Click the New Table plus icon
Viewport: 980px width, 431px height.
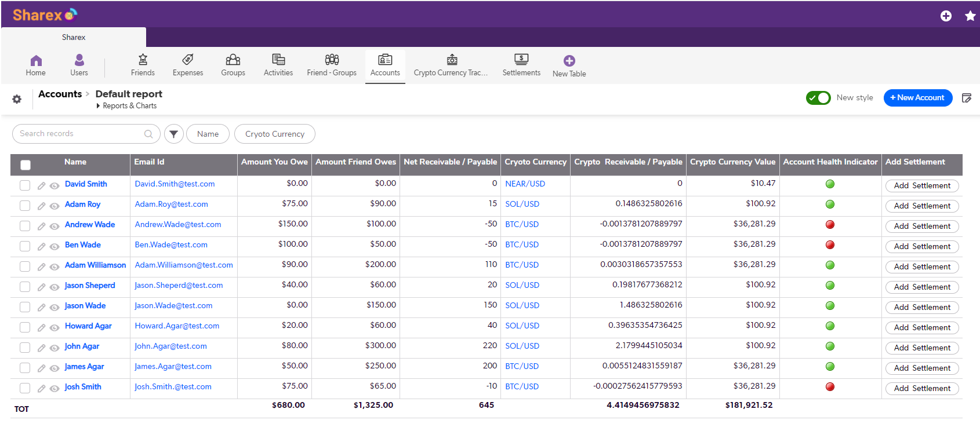(x=569, y=61)
